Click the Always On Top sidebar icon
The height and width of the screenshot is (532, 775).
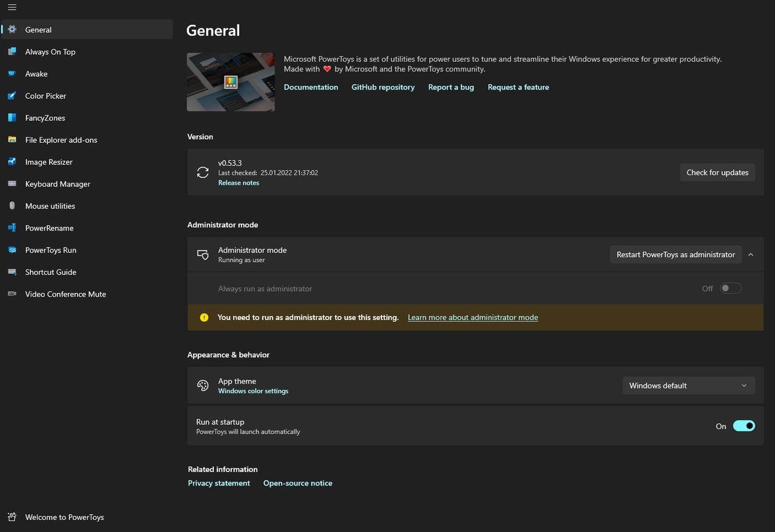click(x=12, y=51)
